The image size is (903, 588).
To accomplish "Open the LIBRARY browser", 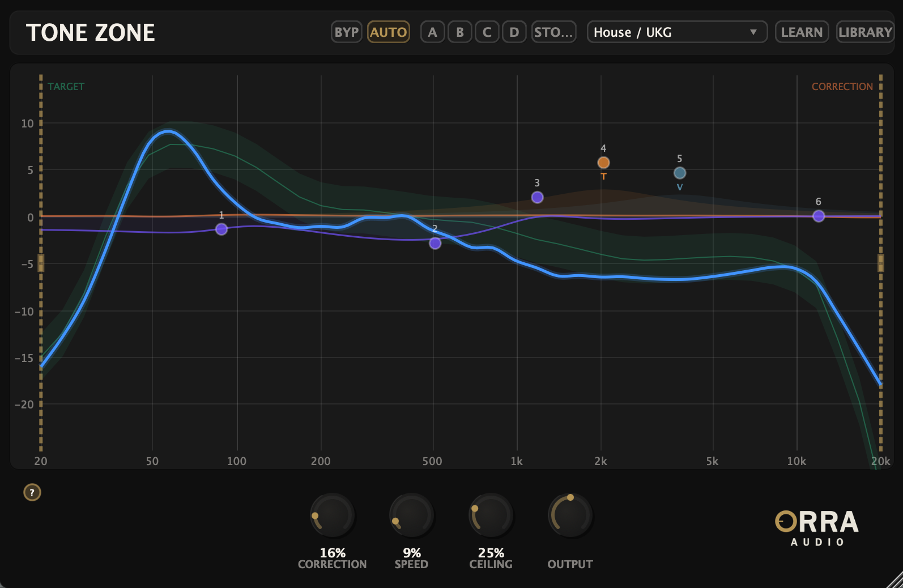I will [x=864, y=32].
